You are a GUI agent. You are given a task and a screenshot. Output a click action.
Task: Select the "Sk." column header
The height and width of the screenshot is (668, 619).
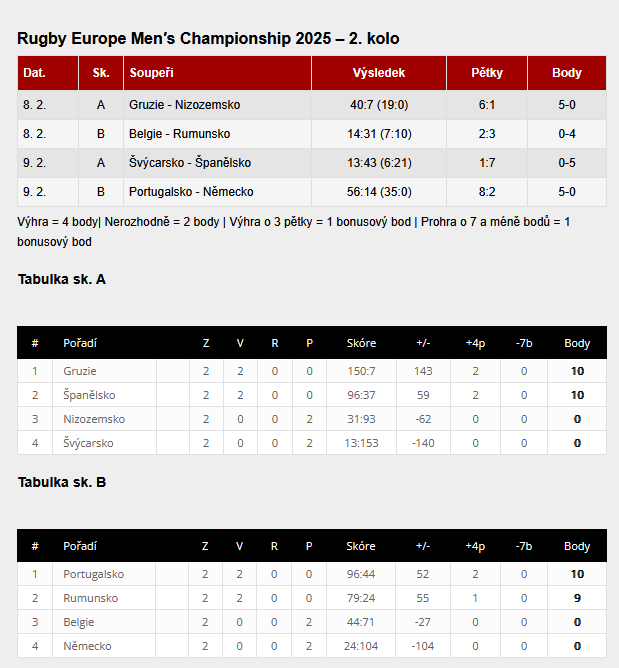[x=101, y=73]
